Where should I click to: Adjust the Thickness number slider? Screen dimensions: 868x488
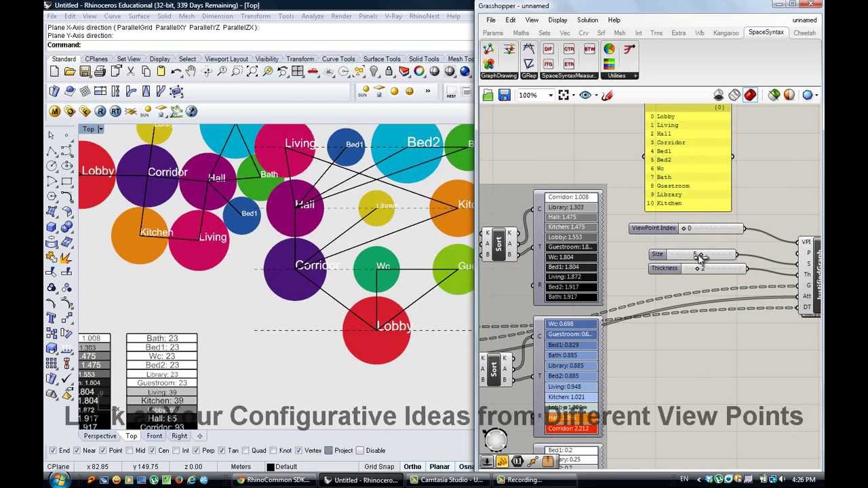(698, 268)
